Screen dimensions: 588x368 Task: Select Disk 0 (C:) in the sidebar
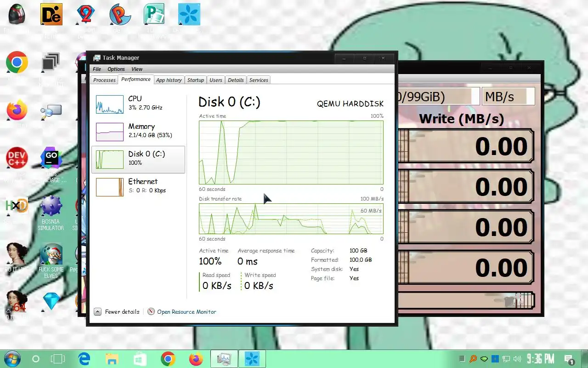[x=138, y=160]
